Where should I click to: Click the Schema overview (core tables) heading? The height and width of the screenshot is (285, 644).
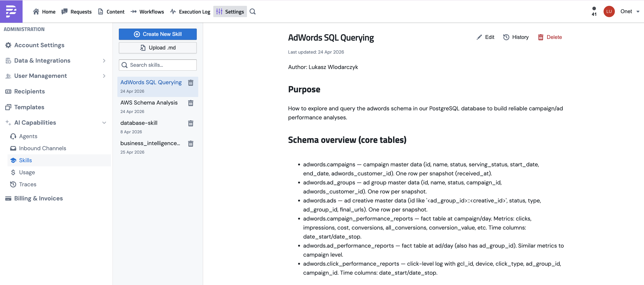point(347,140)
